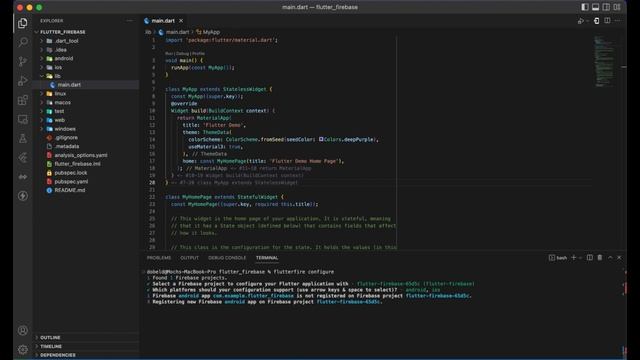Collapse the lib folder
Screen dimensions: 640x360
click(x=57, y=76)
